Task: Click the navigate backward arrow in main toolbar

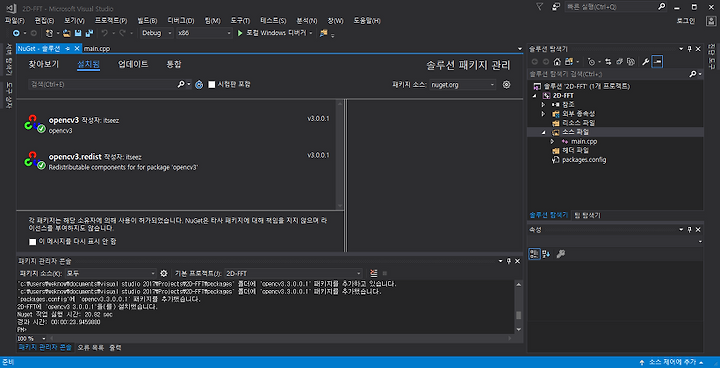Action: (16, 33)
